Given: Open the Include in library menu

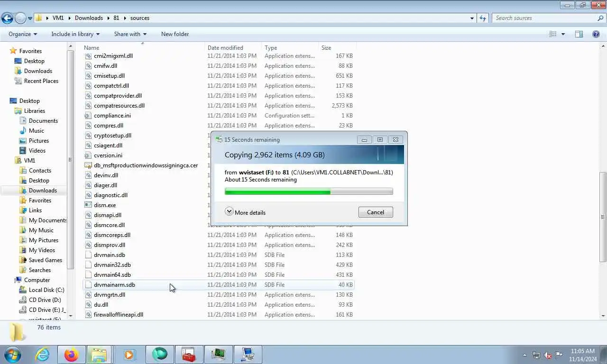Looking at the screenshot, I should (75, 34).
